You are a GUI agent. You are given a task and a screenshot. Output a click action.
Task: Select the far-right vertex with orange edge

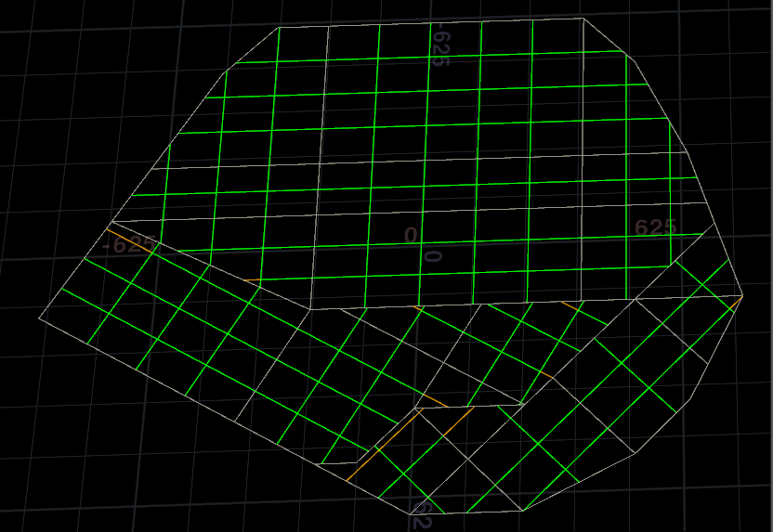coord(742,296)
